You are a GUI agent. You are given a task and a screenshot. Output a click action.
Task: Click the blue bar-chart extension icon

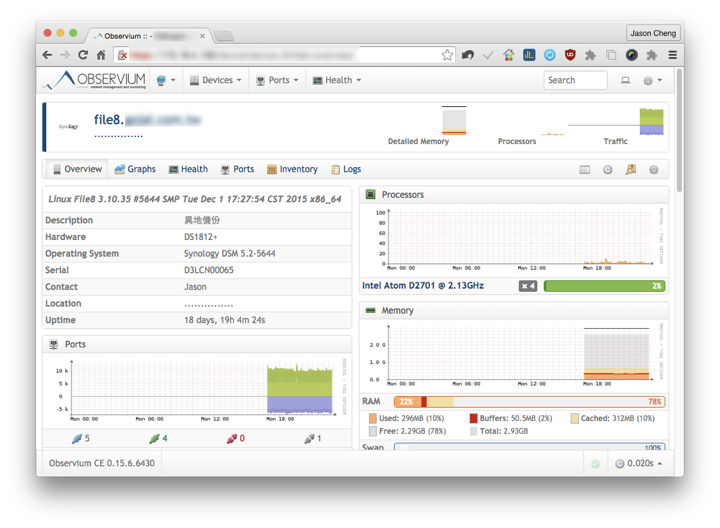pyautogui.click(x=529, y=55)
